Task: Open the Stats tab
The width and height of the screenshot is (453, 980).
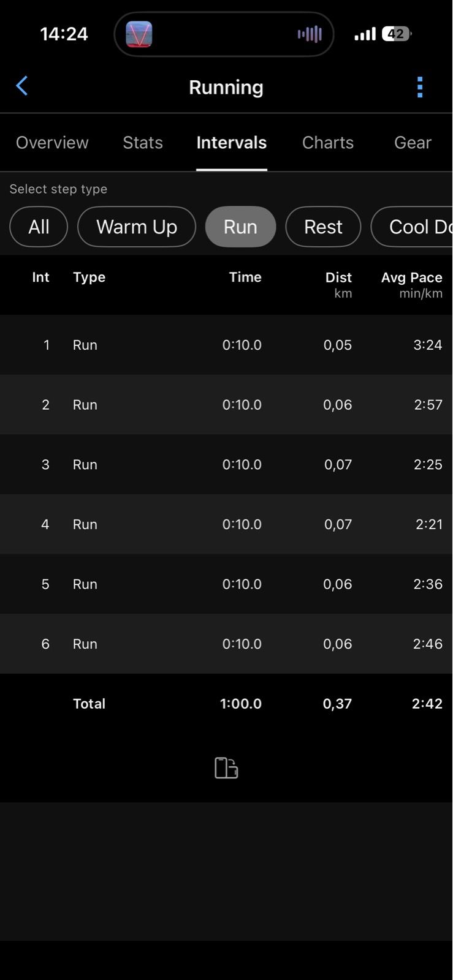Action: click(x=143, y=143)
